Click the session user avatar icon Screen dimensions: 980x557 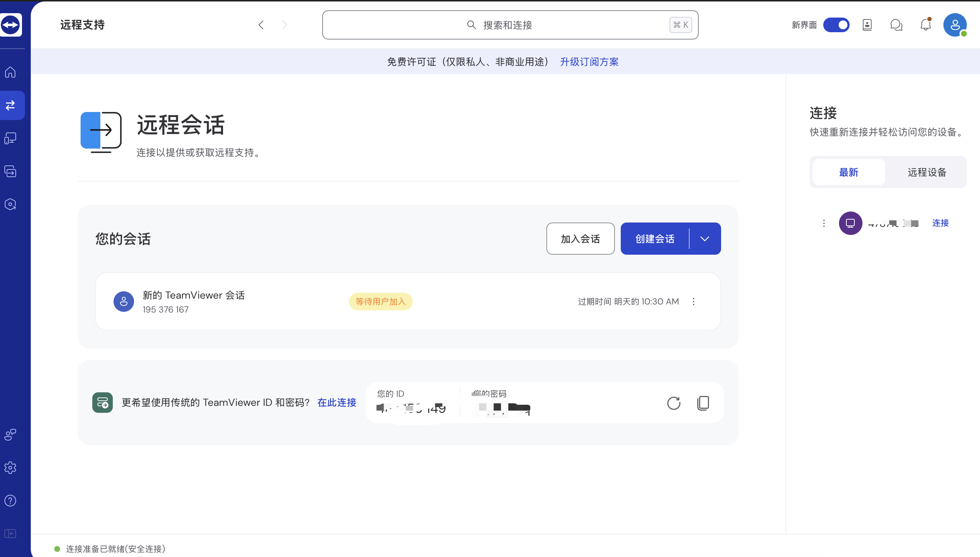click(x=124, y=302)
